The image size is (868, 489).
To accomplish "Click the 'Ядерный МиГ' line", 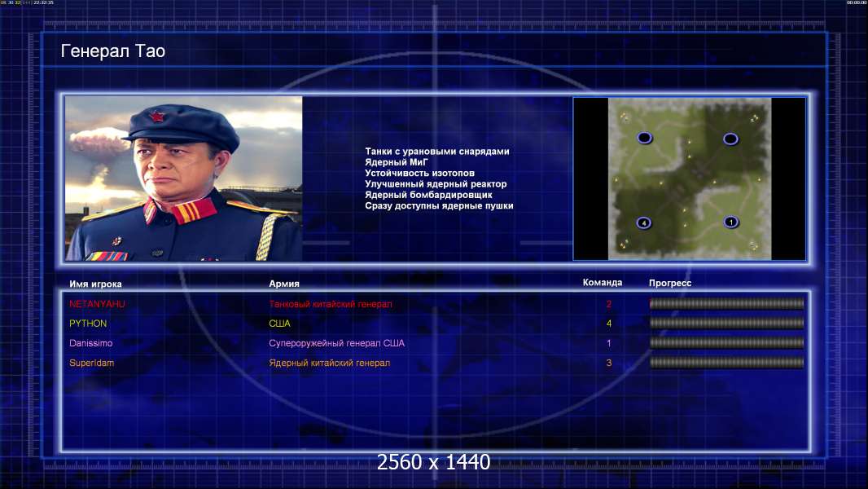I will (397, 162).
